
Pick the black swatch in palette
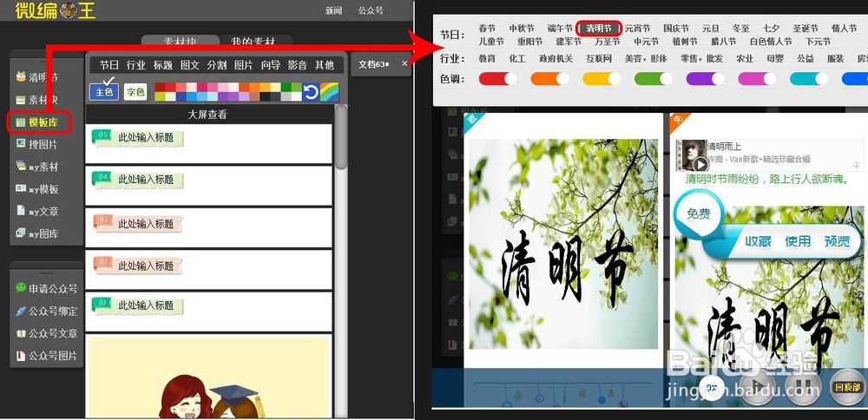pos(265,96)
